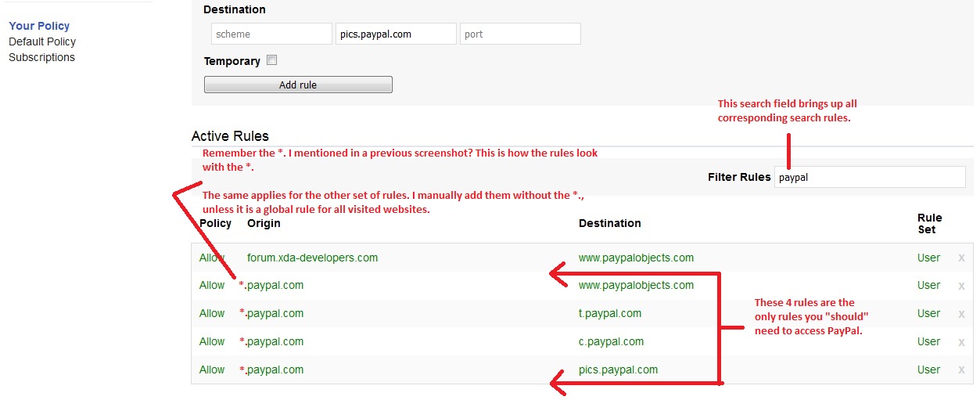This screenshot has height=411, width=980.
Task: Click User in the t.paypal.com row
Action: click(928, 313)
